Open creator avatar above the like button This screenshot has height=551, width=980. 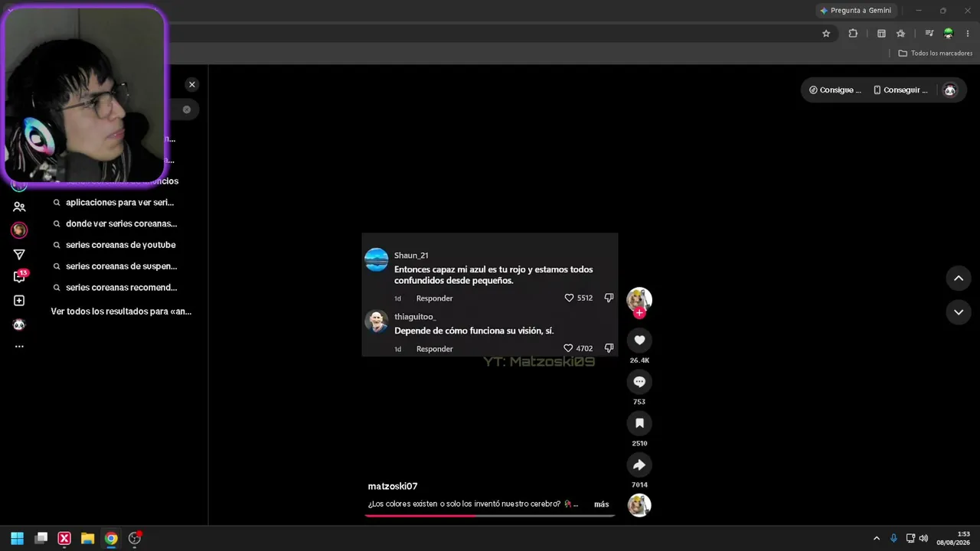tap(639, 298)
